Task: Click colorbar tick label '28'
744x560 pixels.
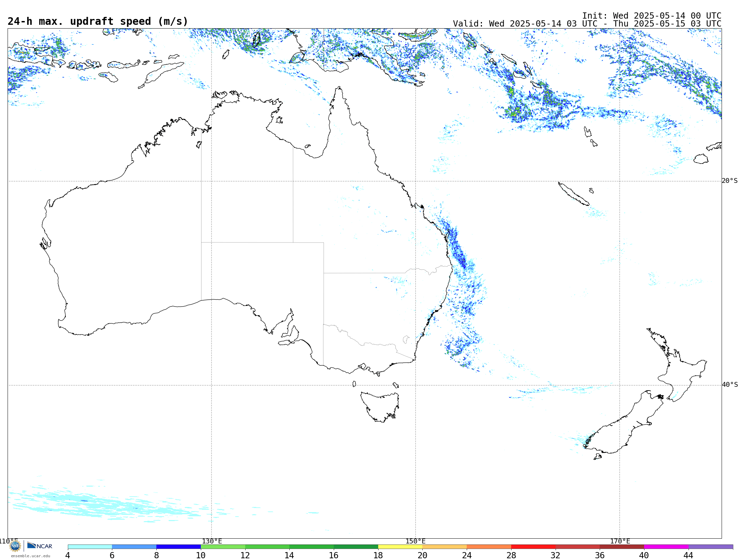Action: [x=511, y=555]
